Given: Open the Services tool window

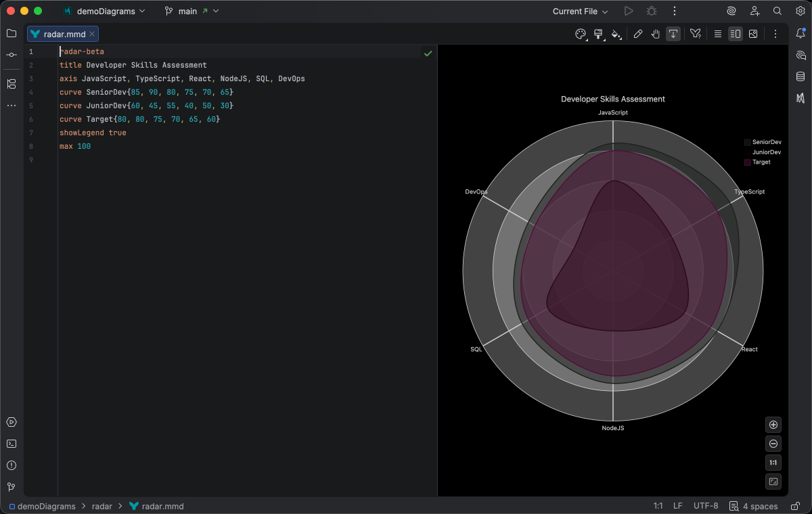Looking at the screenshot, I should [12, 422].
